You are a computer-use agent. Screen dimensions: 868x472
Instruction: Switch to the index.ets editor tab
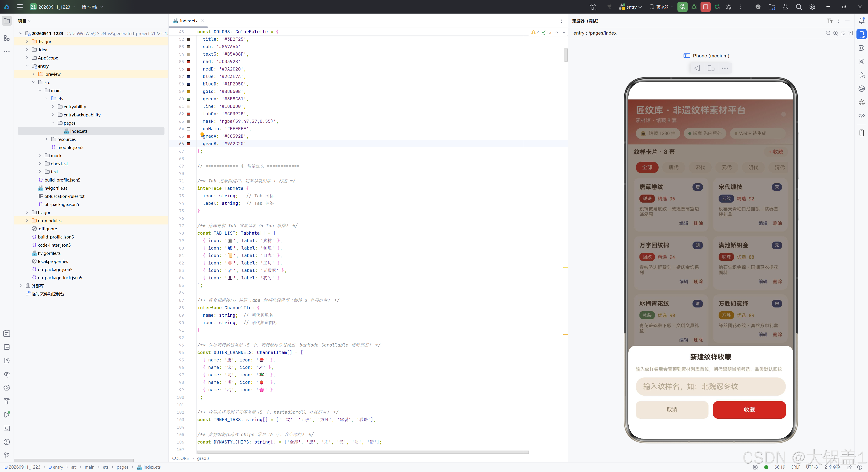coord(188,21)
